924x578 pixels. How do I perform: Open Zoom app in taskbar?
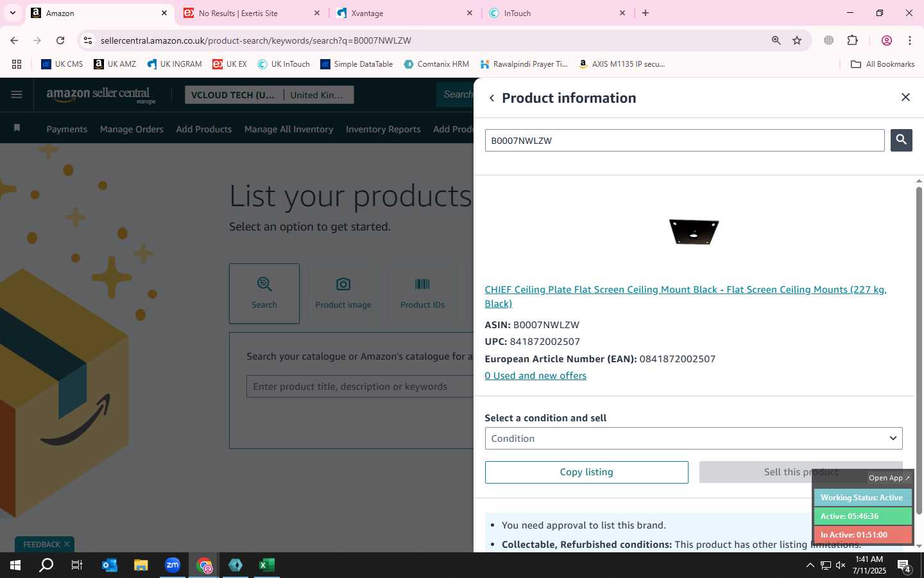(173, 565)
